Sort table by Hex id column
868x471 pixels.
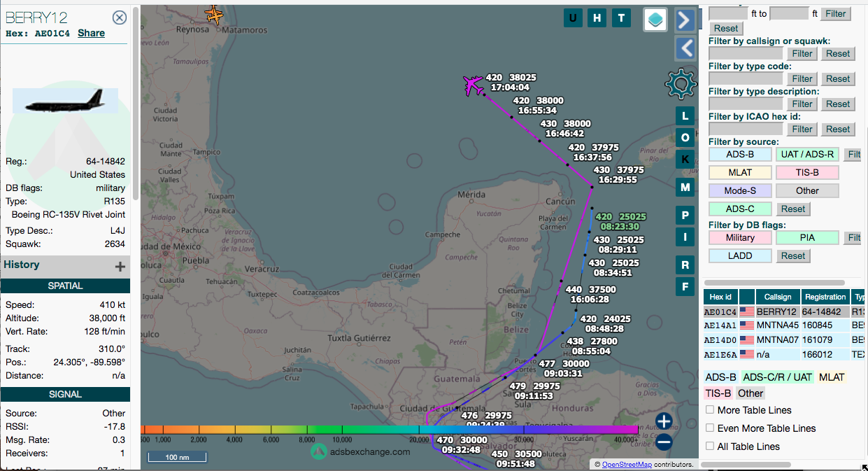tap(720, 297)
